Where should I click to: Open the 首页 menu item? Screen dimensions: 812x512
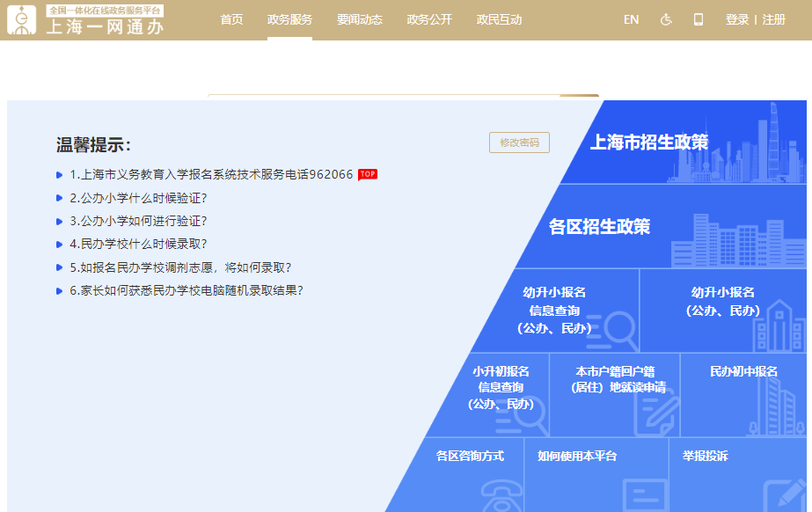click(x=230, y=19)
